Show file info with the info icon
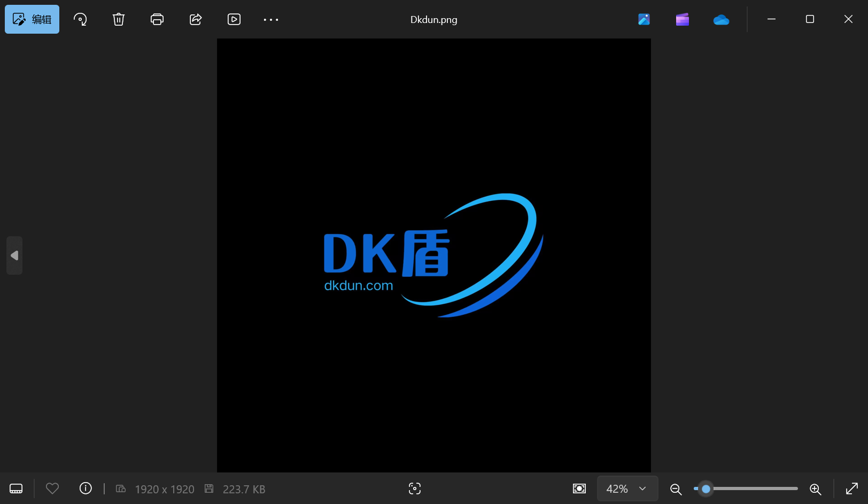The image size is (868, 504). [x=86, y=488]
